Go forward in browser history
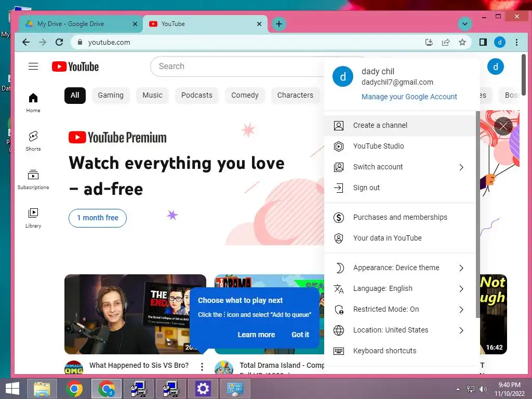The width and height of the screenshot is (532, 399). coord(43,42)
